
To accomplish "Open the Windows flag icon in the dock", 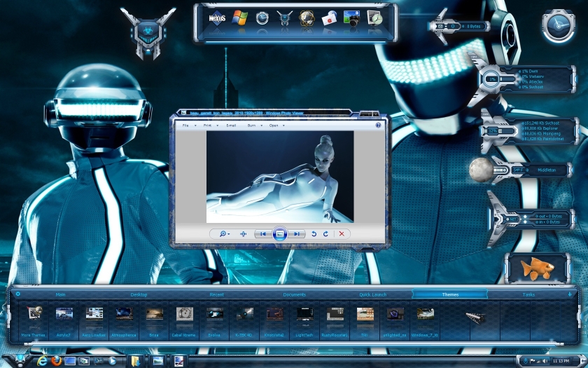I will pyautogui.click(x=240, y=17).
